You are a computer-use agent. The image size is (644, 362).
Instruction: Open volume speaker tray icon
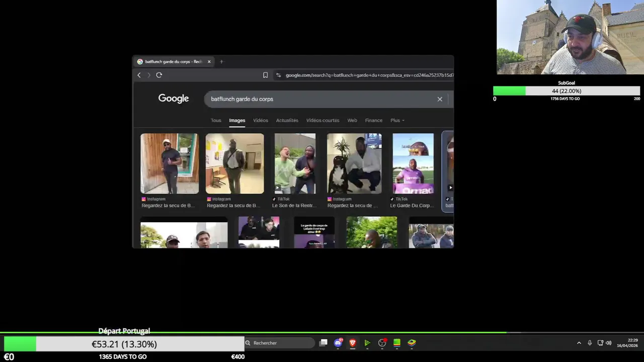pyautogui.click(x=608, y=343)
